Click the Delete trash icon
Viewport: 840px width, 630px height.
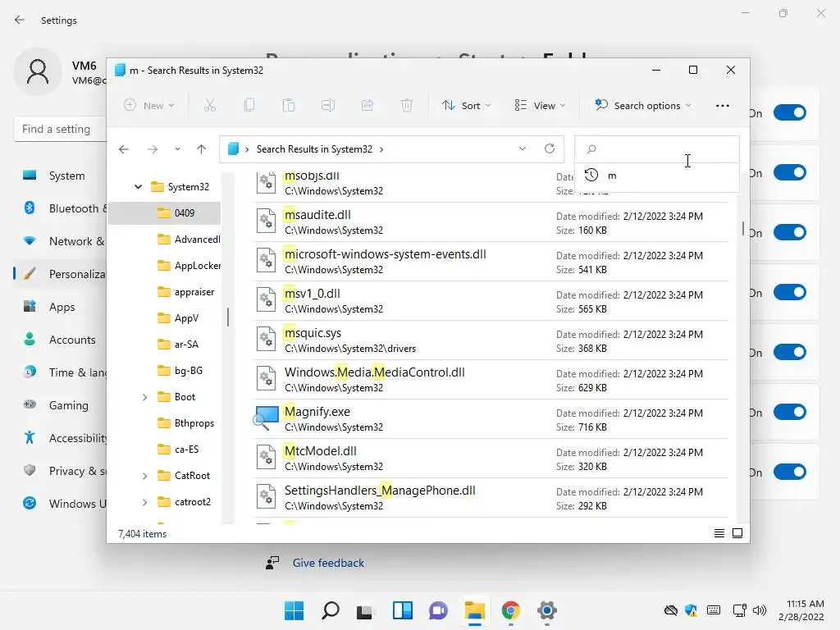(x=407, y=106)
